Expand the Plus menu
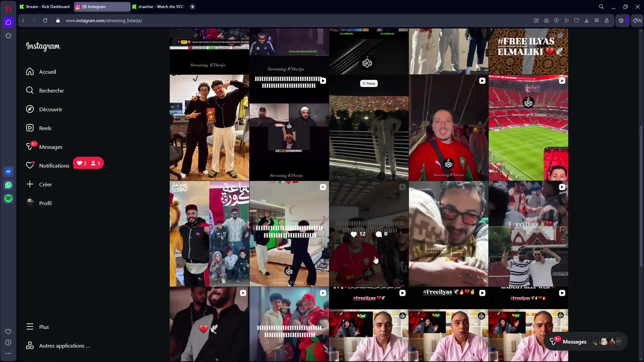Screen dimensions: 644x362 tap(44, 327)
